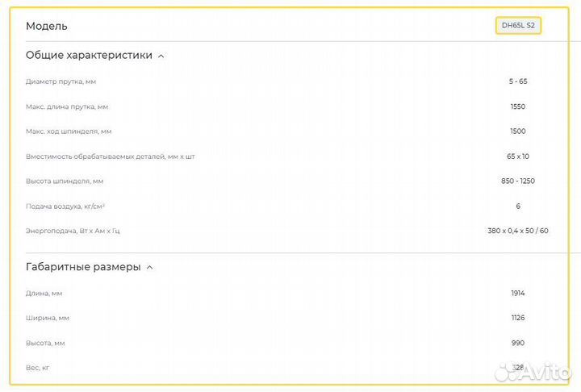Click the Подача воздуха label
This screenshot has width=581, height=392.
65,206
